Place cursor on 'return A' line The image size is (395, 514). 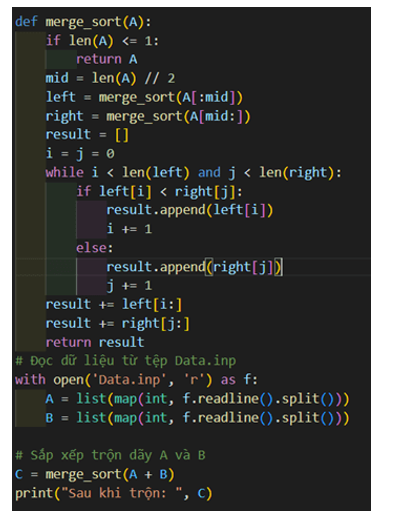[x=107, y=59]
